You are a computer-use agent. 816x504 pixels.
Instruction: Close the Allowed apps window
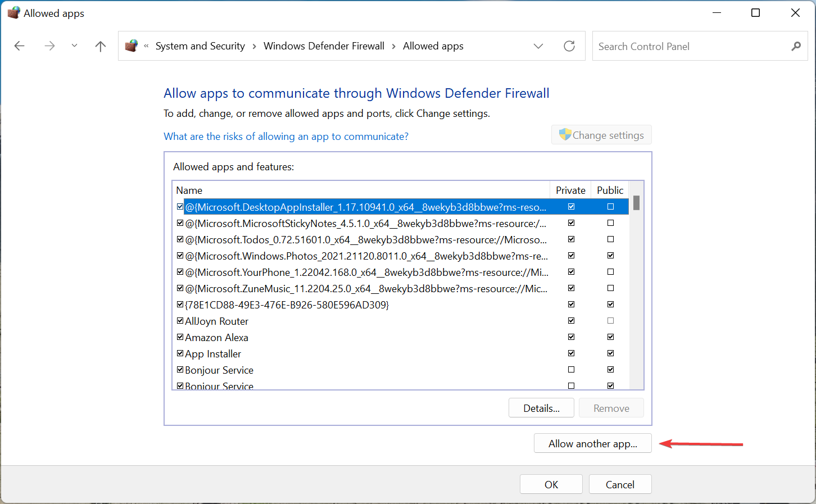point(795,12)
